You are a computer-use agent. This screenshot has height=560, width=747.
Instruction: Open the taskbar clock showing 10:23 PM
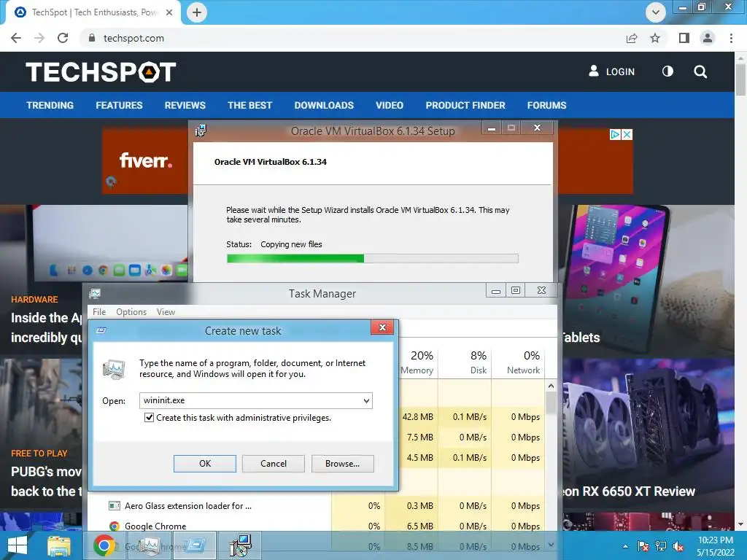[x=716, y=546]
